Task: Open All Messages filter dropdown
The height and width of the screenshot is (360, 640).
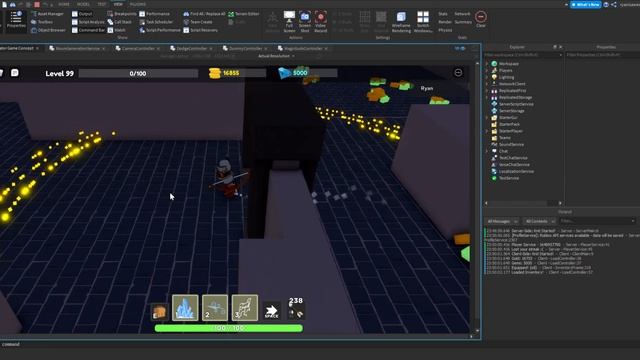Action: tap(502, 221)
